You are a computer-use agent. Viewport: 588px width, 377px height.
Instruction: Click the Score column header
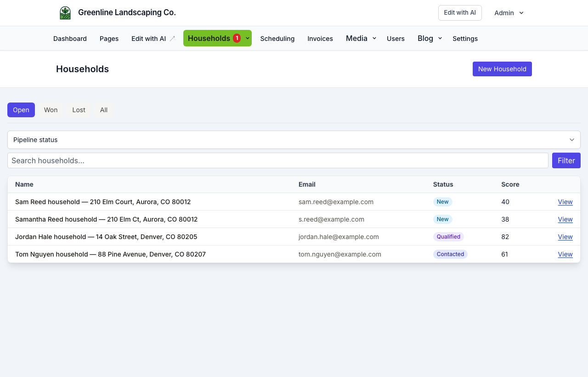pos(510,184)
